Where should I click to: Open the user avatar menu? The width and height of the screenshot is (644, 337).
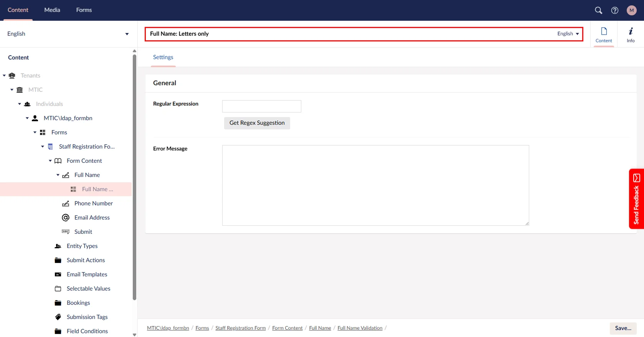[x=631, y=10]
